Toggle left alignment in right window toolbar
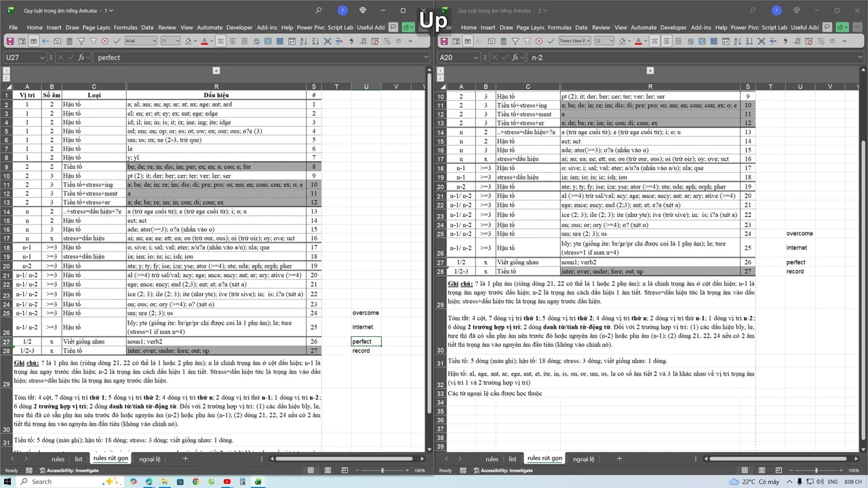The image size is (868, 488). click(x=654, y=41)
